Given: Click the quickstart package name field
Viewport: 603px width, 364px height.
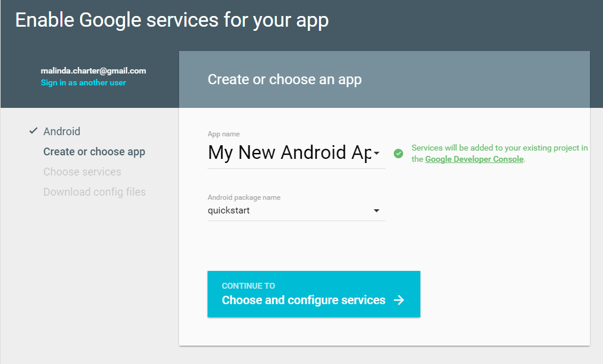Looking at the screenshot, I should pyautogui.click(x=296, y=210).
